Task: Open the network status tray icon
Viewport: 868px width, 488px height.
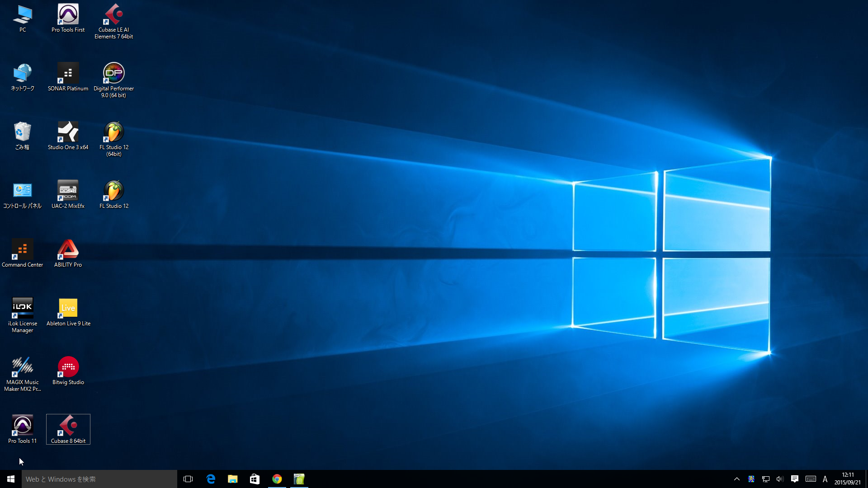Action: pyautogui.click(x=766, y=479)
